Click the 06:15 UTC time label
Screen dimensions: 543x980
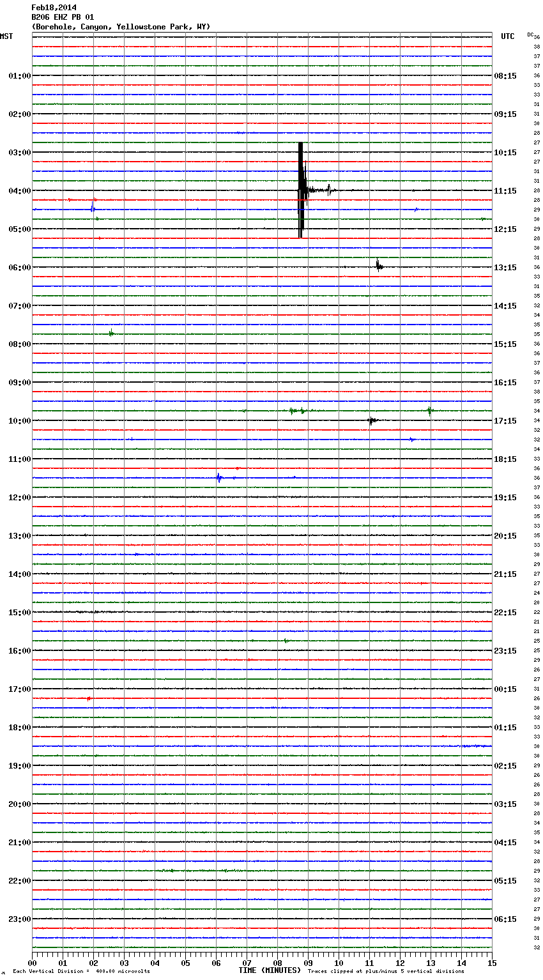505,919
